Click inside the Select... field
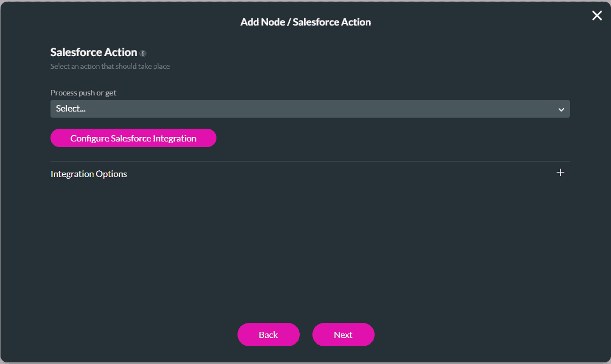This screenshot has height=364, width=611. click(x=222, y=109)
